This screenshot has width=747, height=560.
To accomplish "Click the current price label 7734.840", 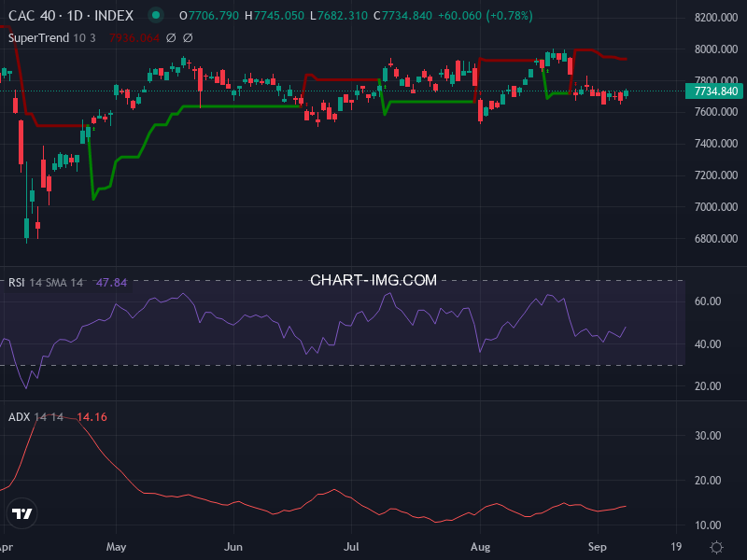I will tap(713, 91).
